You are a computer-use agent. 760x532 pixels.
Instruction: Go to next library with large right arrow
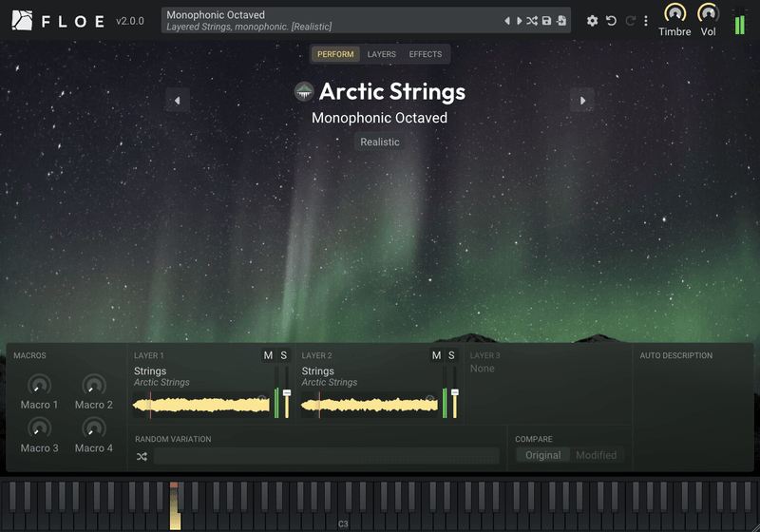[582, 101]
